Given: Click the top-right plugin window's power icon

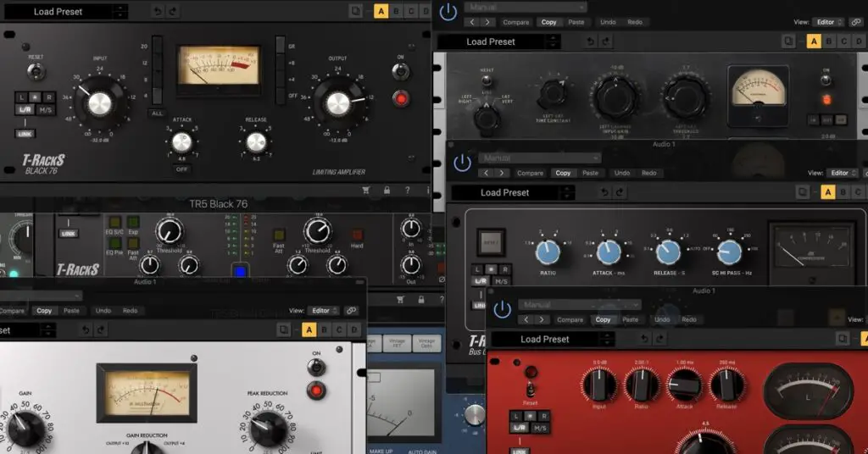Looking at the screenshot, I should pyautogui.click(x=448, y=12).
